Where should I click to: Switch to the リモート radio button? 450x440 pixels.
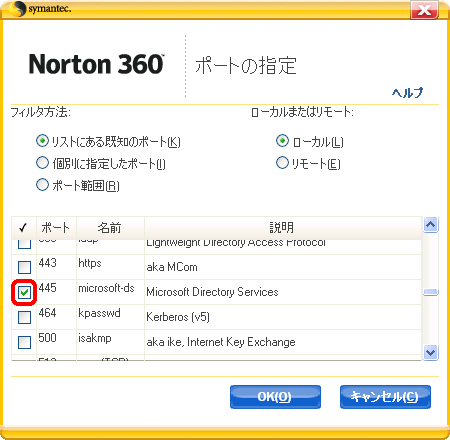point(282,163)
